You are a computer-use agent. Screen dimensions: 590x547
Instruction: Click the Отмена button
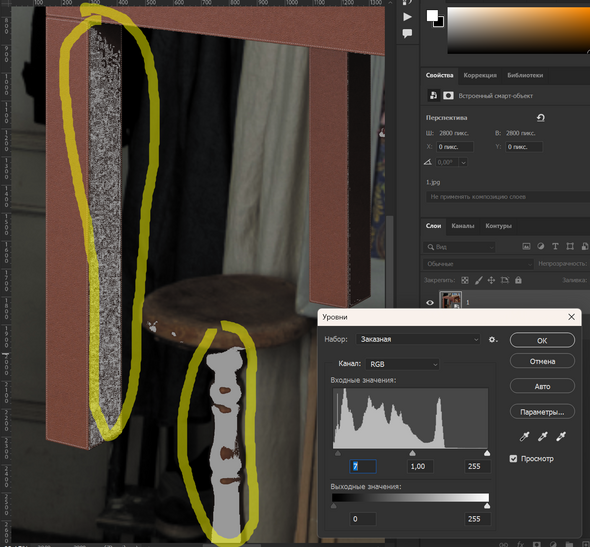point(542,362)
